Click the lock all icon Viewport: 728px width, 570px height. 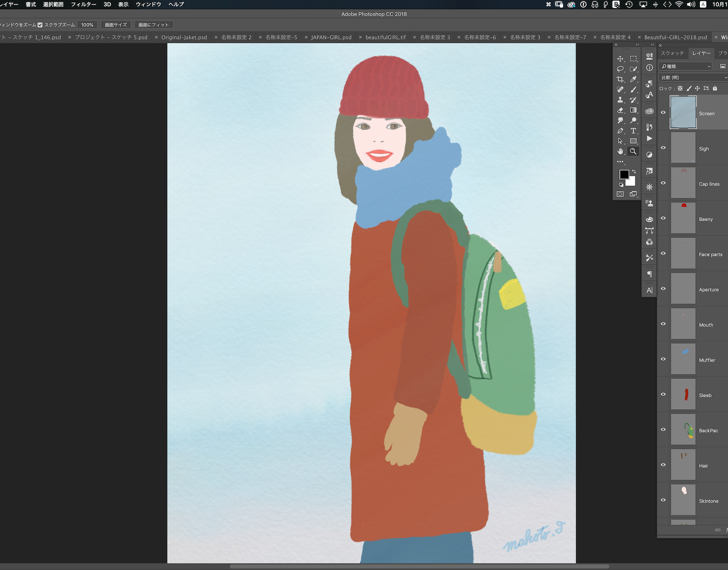[x=715, y=89]
